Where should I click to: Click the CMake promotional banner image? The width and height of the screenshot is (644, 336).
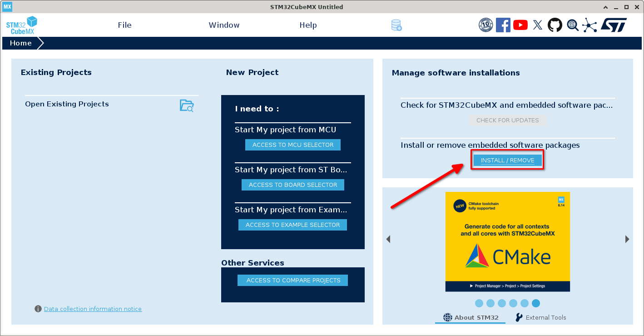click(507, 241)
